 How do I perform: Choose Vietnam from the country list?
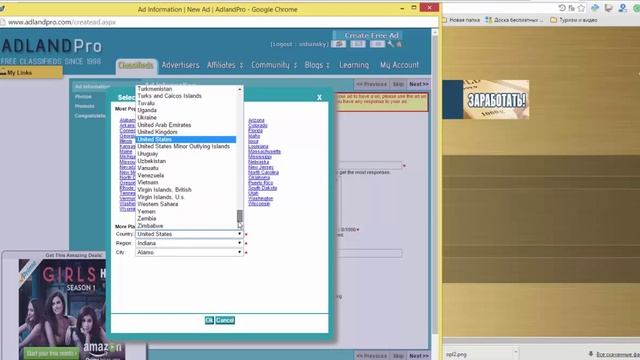pos(186,182)
